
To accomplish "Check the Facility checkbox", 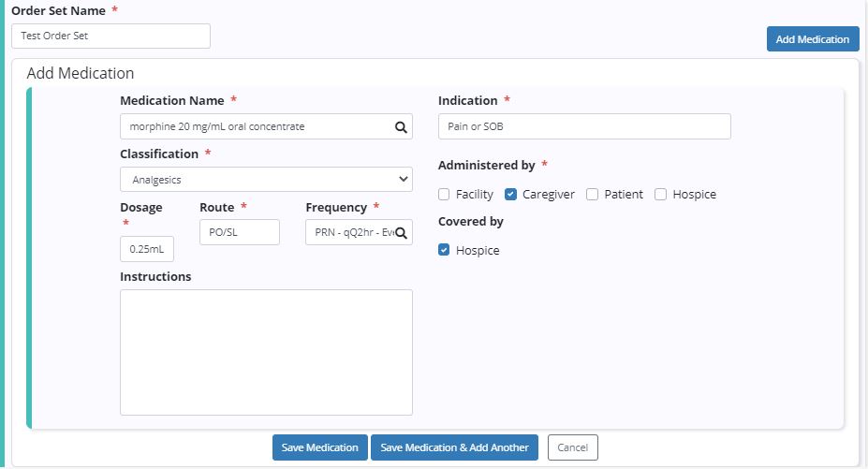I will (x=444, y=195).
